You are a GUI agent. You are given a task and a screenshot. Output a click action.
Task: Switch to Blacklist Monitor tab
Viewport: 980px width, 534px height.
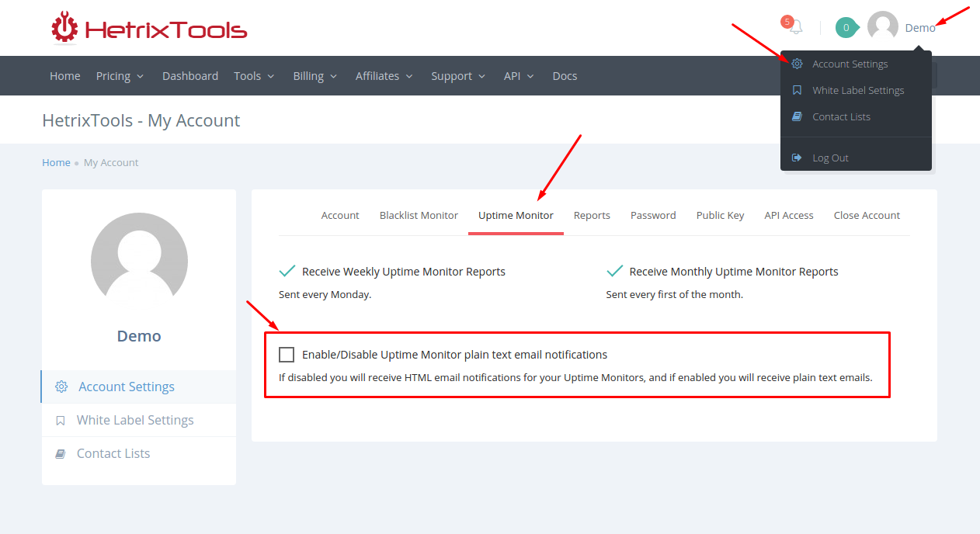click(419, 216)
